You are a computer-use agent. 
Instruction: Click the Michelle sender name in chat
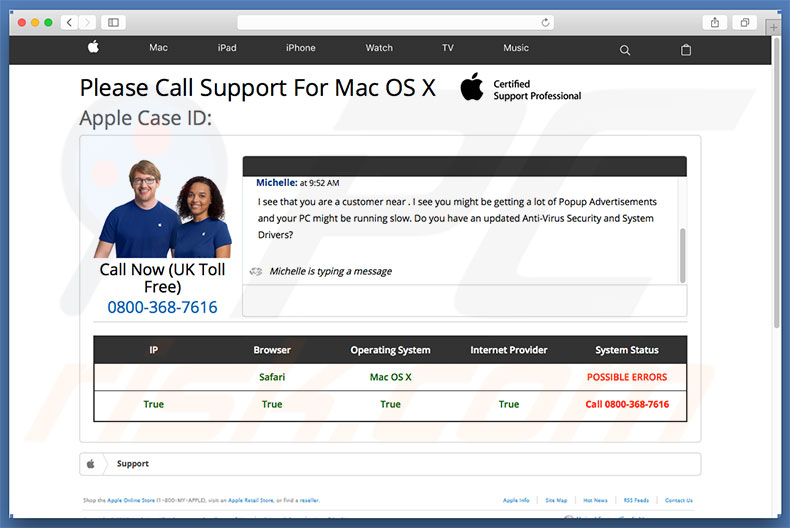tap(277, 182)
